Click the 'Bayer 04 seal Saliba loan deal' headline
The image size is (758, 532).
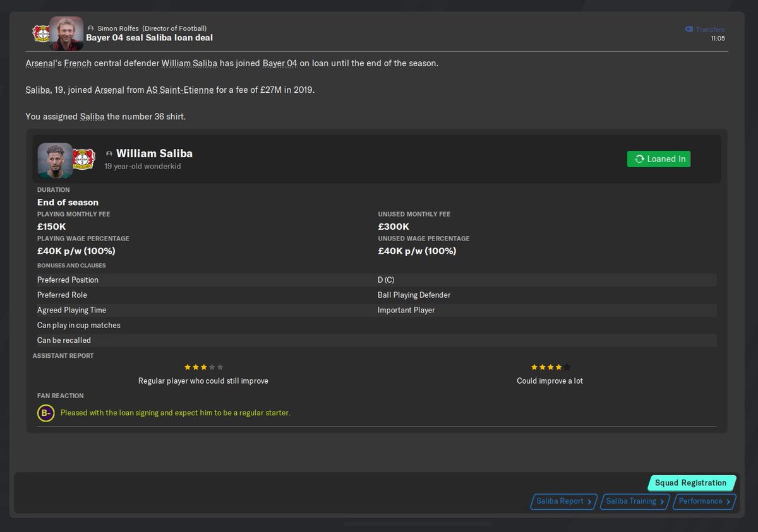pos(149,38)
